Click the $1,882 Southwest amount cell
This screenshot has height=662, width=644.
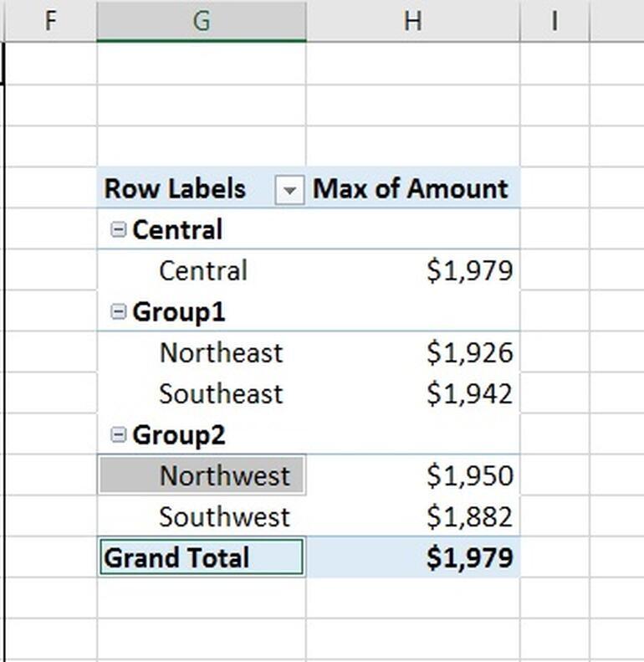click(x=468, y=516)
